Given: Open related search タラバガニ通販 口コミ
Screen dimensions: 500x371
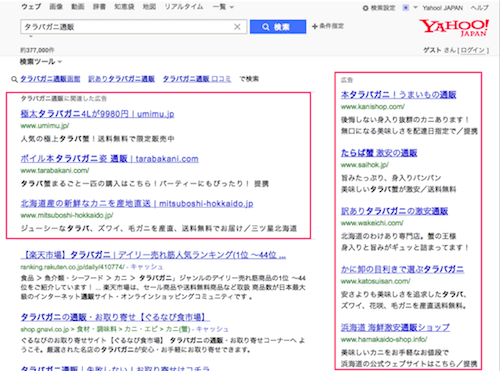Looking at the screenshot, I should click(197, 79).
